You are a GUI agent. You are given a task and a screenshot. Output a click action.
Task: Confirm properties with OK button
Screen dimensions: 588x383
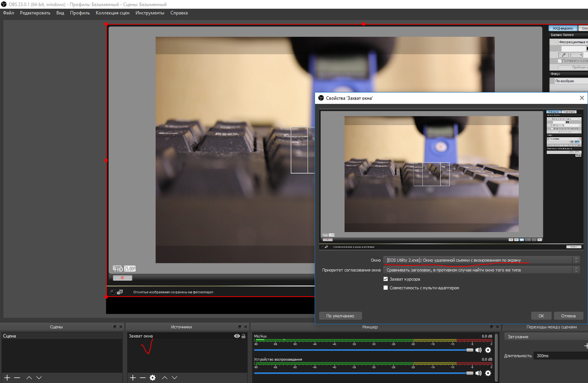click(541, 316)
